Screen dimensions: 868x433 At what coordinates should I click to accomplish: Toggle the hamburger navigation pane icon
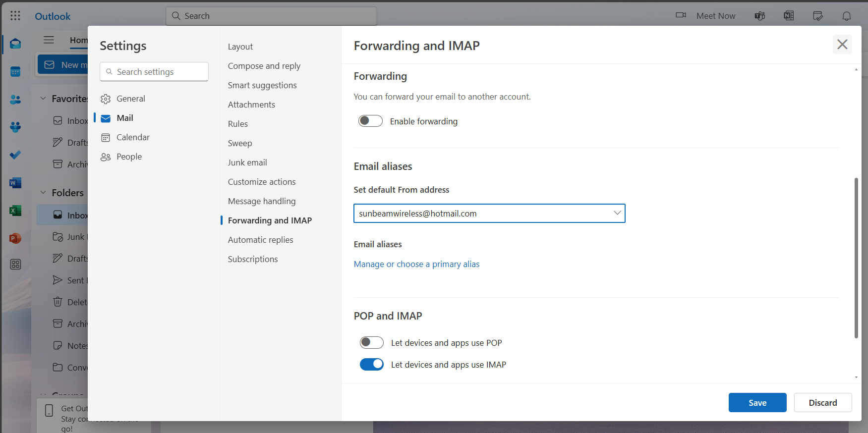tap(49, 40)
